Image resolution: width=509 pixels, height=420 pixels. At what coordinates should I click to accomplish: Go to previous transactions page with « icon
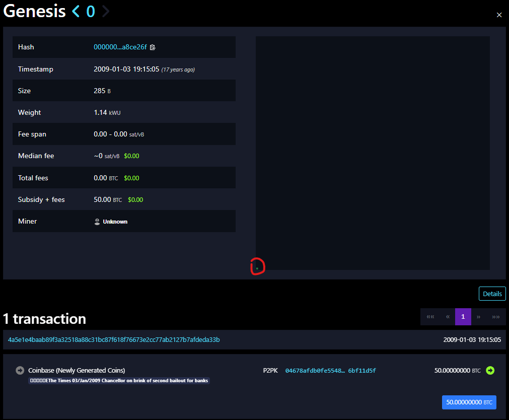448,317
